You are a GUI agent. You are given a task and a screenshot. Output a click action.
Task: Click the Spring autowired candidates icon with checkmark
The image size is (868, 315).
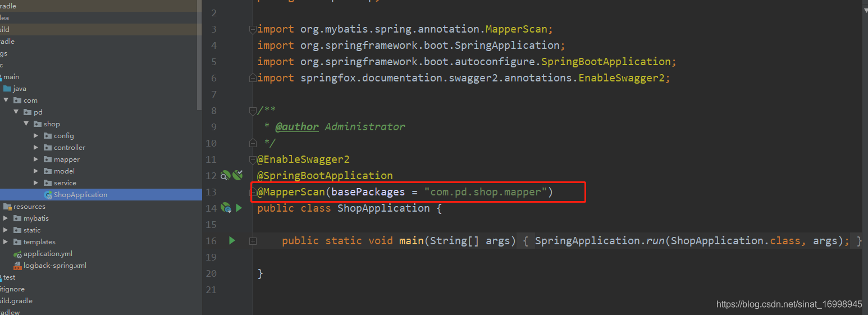[x=237, y=175]
